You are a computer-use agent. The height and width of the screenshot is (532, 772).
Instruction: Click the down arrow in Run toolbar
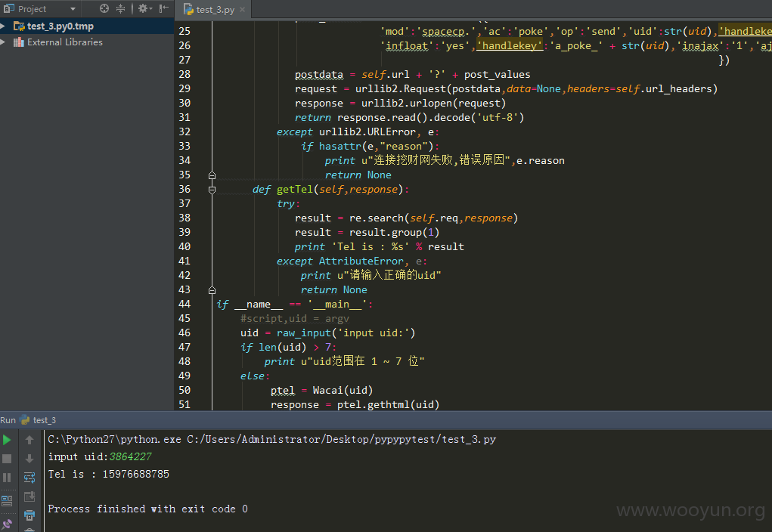29,459
